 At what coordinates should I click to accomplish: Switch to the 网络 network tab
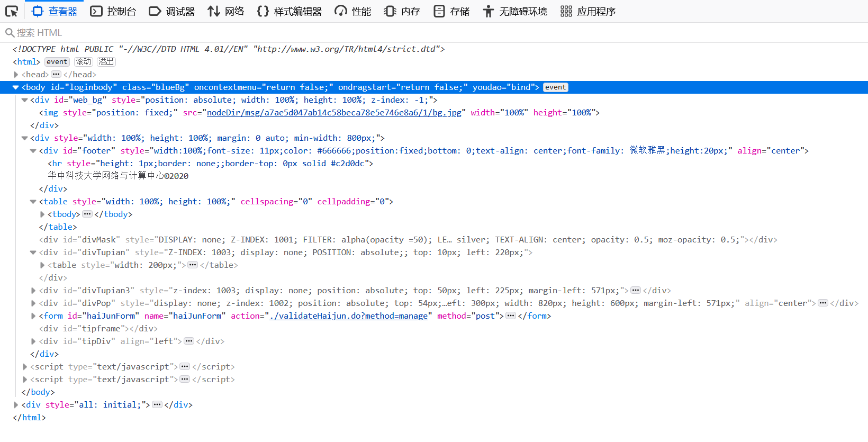(x=226, y=11)
